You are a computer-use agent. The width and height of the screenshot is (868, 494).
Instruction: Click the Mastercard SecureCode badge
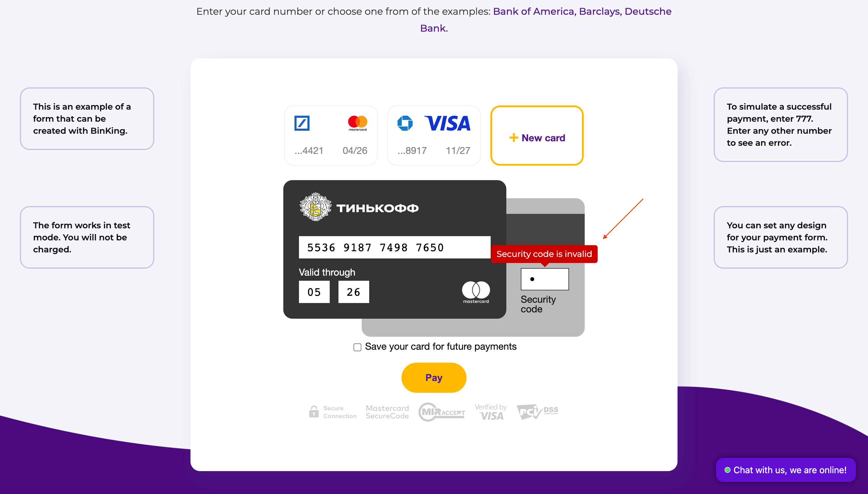(387, 412)
